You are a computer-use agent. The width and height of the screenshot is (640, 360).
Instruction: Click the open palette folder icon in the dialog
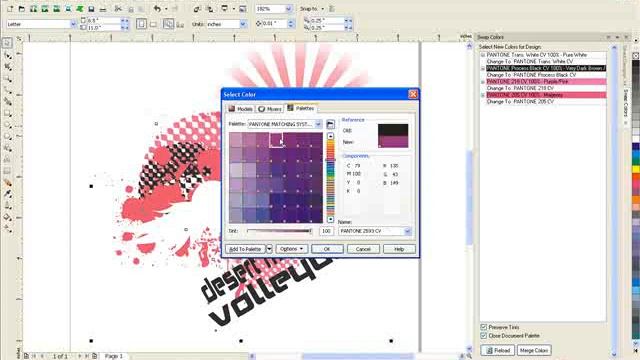click(330, 124)
